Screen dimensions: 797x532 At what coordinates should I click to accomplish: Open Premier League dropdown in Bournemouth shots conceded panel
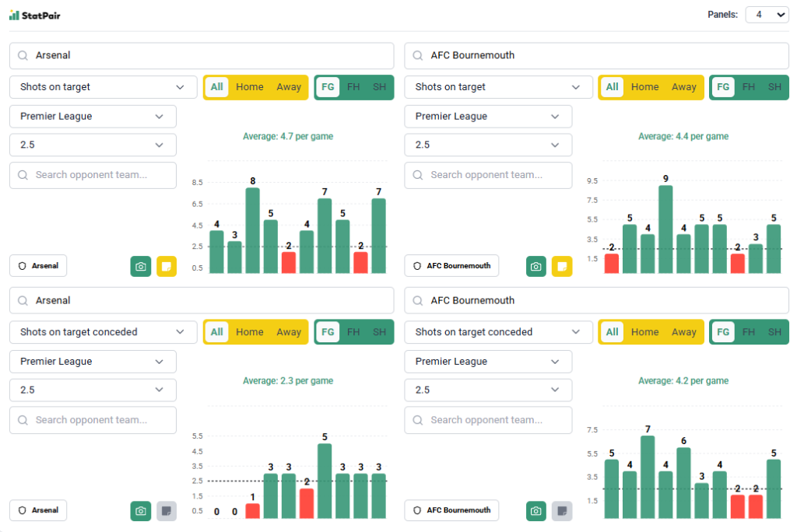coord(488,362)
